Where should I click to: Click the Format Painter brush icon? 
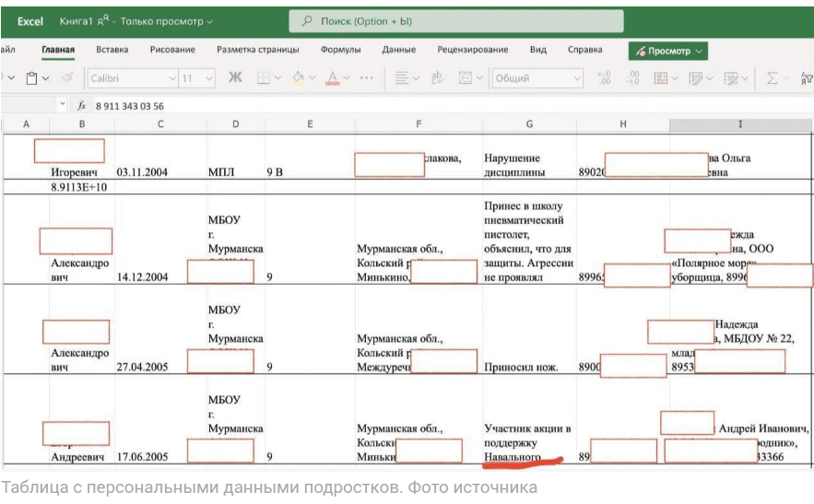click(x=65, y=78)
